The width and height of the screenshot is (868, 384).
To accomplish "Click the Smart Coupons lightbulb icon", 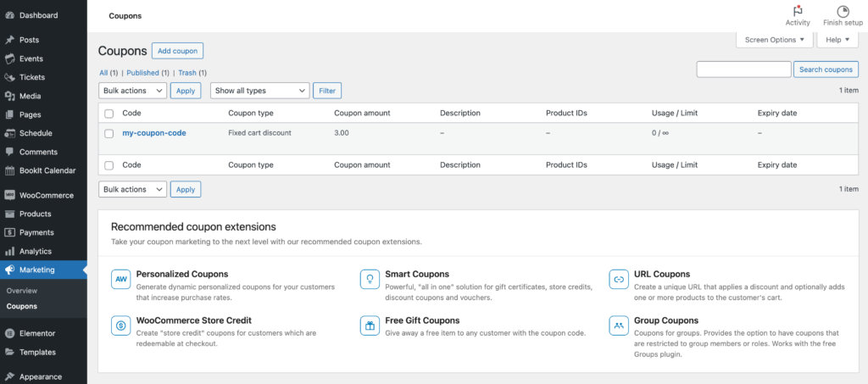I will click(x=370, y=280).
